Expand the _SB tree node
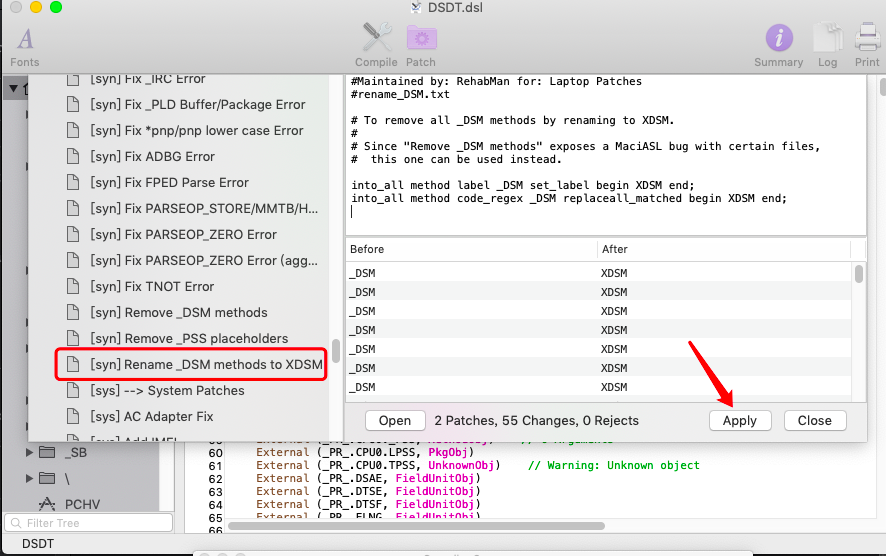886x556 pixels. pyautogui.click(x=29, y=452)
